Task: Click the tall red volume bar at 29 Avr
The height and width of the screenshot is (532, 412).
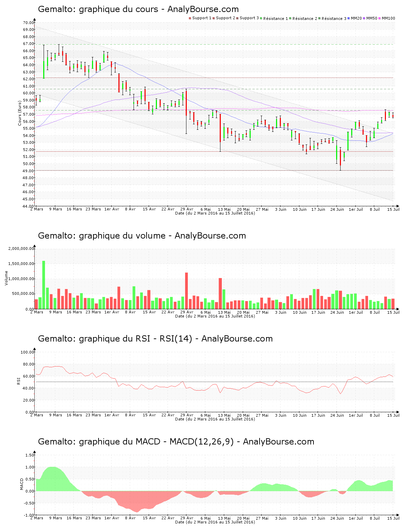Action: pos(186,291)
